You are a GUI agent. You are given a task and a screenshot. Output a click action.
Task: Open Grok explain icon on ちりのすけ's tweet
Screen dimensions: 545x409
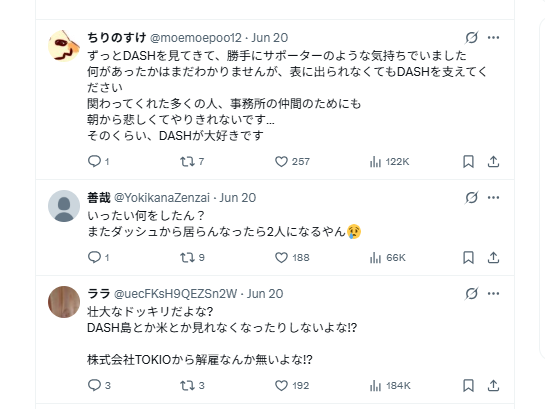pyautogui.click(x=471, y=38)
